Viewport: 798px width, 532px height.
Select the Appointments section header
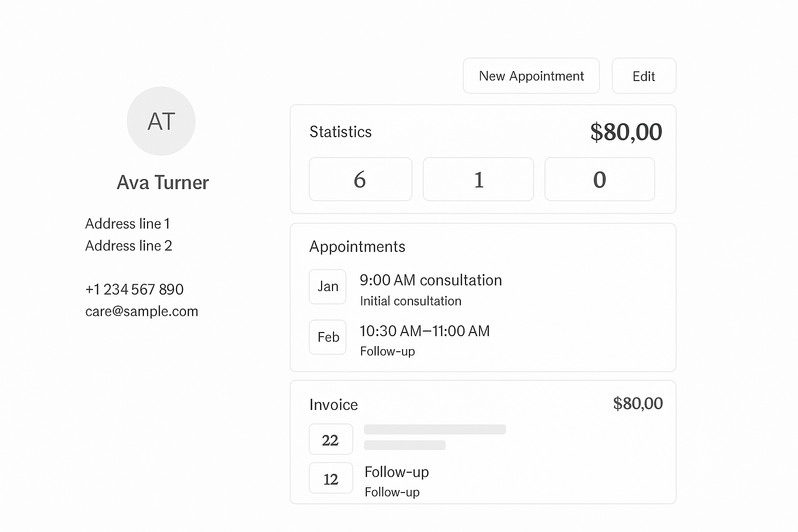[x=357, y=247]
